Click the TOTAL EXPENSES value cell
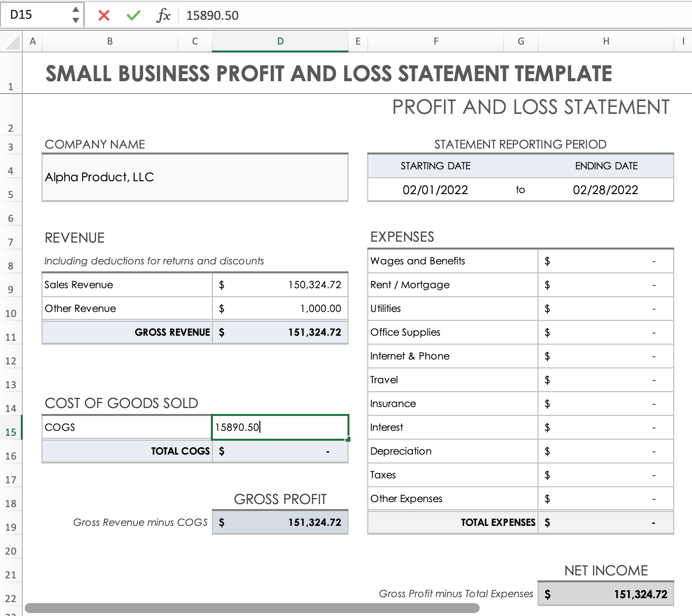The width and height of the screenshot is (692, 616). [606, 522]
